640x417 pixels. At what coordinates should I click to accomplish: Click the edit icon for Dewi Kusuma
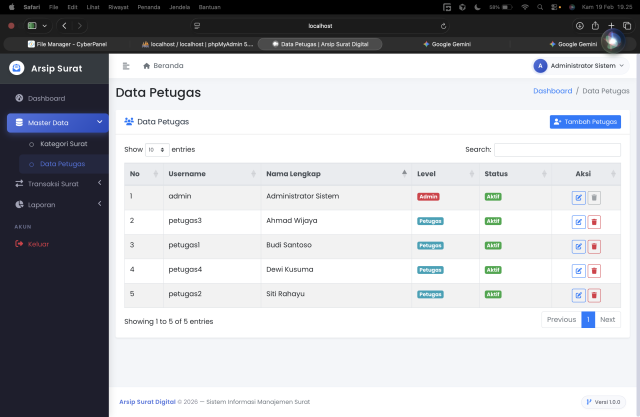[x=578, y=270]
